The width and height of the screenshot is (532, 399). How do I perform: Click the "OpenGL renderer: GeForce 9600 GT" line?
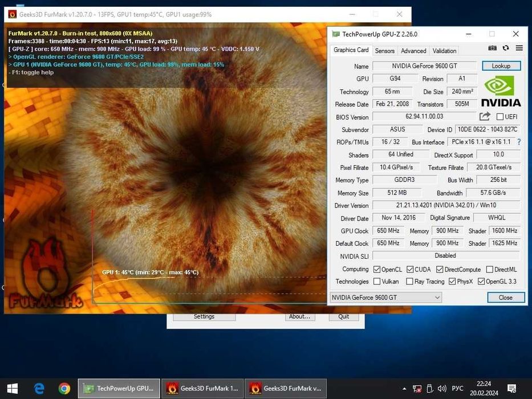coord(76,56)
